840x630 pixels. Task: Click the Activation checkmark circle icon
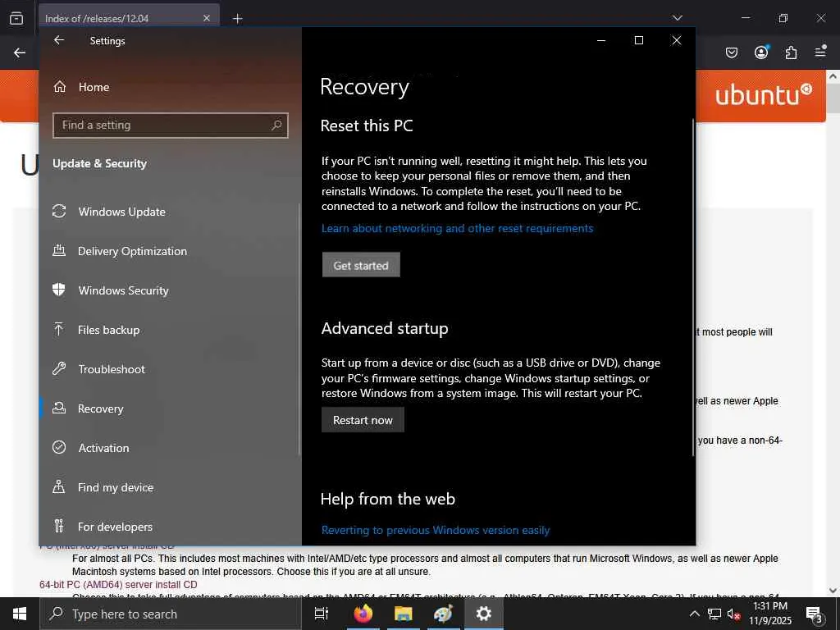59,447
